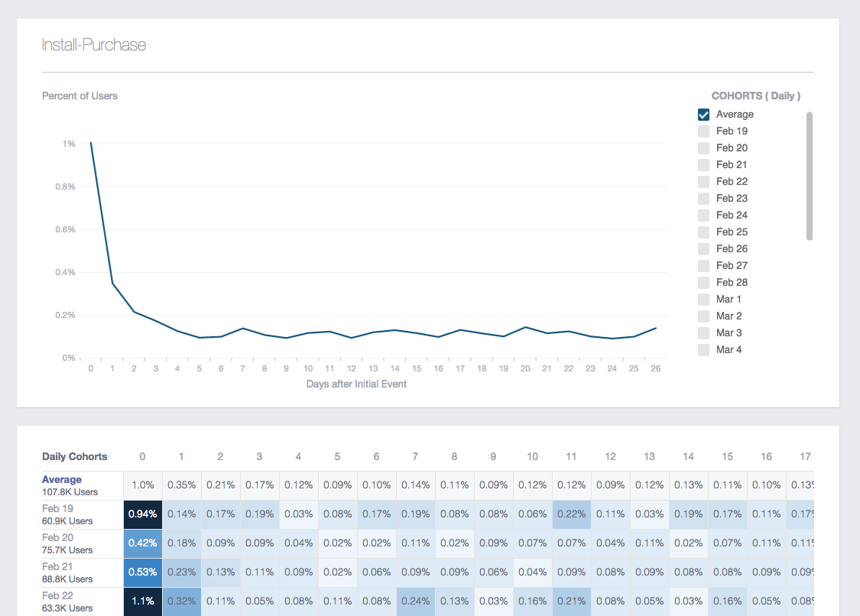Toggle the Mar 1 cohort checkbox
Screen dimensions: 860x616
704,300
